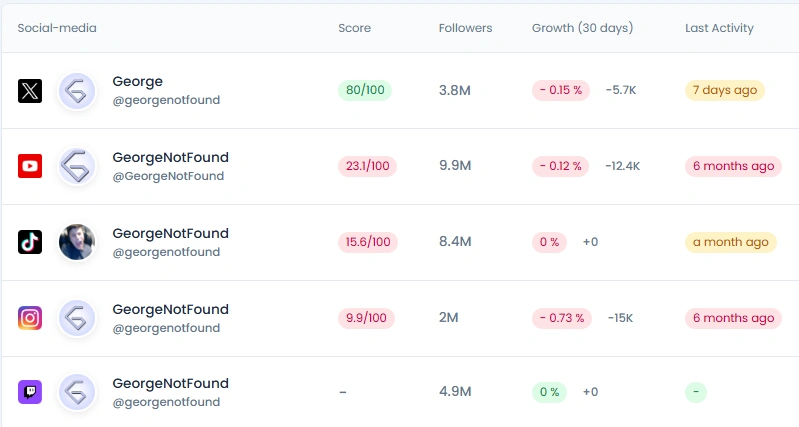799x427 pixels.
Task: Open the Twitch row profile avatar
Action: (x=77, y=392)
